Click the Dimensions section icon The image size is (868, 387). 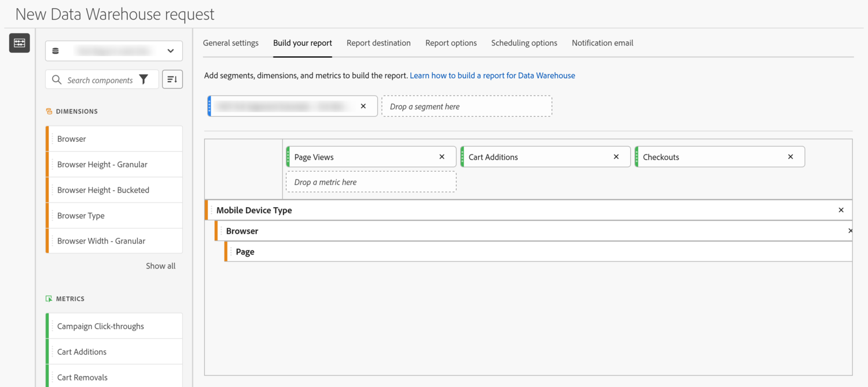(x=49, y=111)
